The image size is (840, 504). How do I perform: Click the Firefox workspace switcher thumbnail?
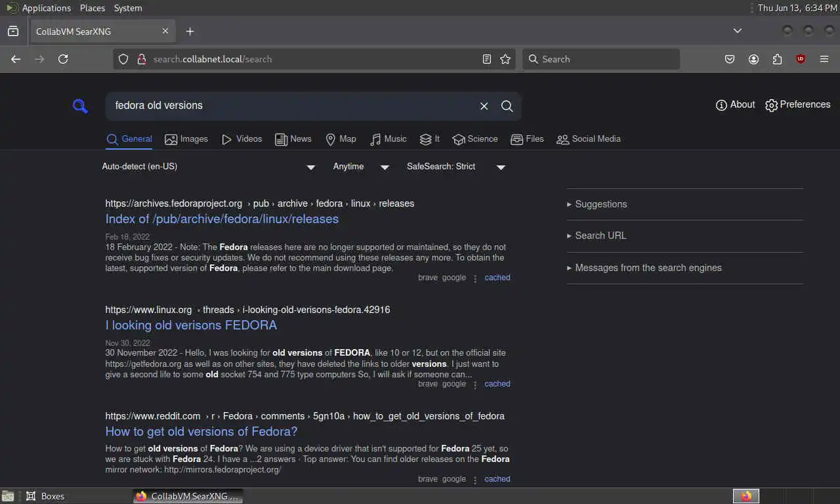[746, 496]
